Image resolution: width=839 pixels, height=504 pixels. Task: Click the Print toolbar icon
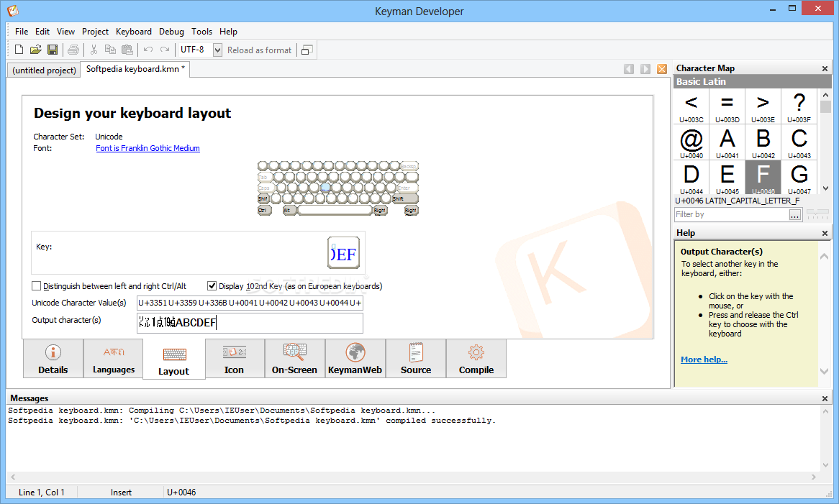(x=73, y=50)
